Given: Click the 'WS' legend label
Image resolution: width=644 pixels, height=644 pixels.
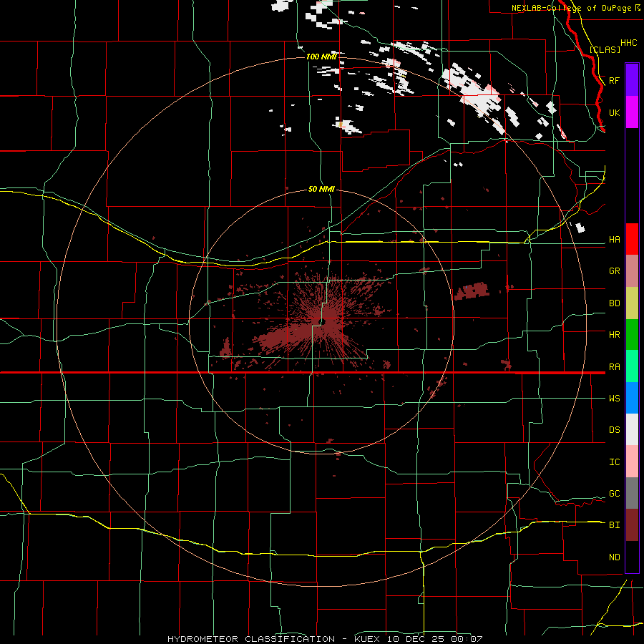Looking at the screenshot, I should (614, 399).
